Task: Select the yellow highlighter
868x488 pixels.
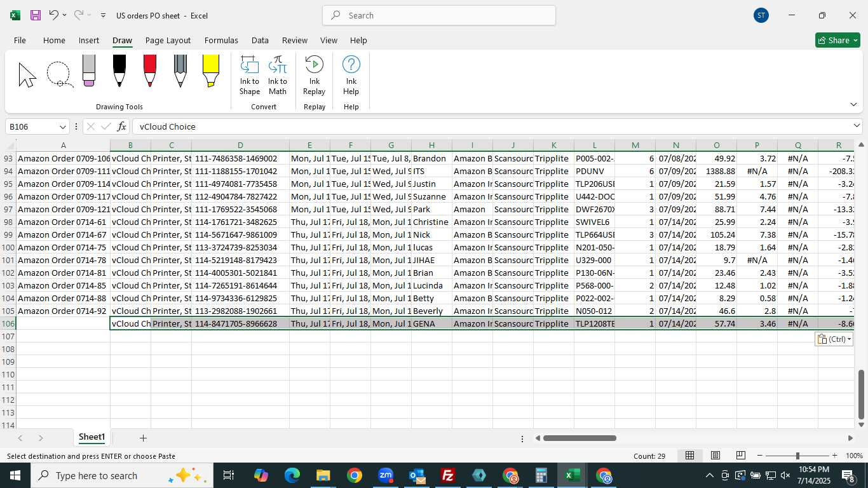Action: 211,71
